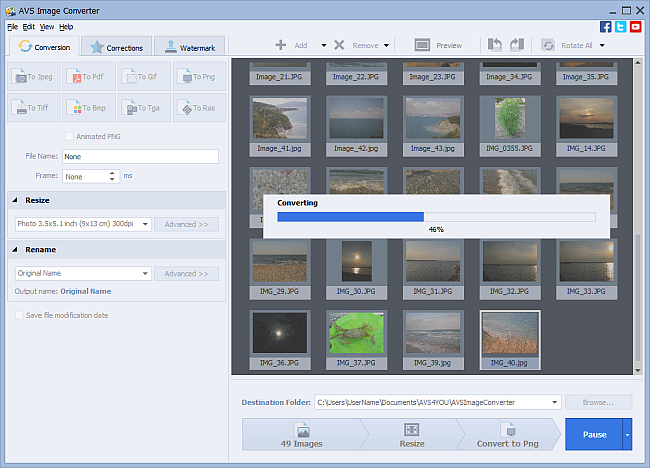
Task: Select the Image_42.jpg thumbnail
Action: click(x=356, y=126)
